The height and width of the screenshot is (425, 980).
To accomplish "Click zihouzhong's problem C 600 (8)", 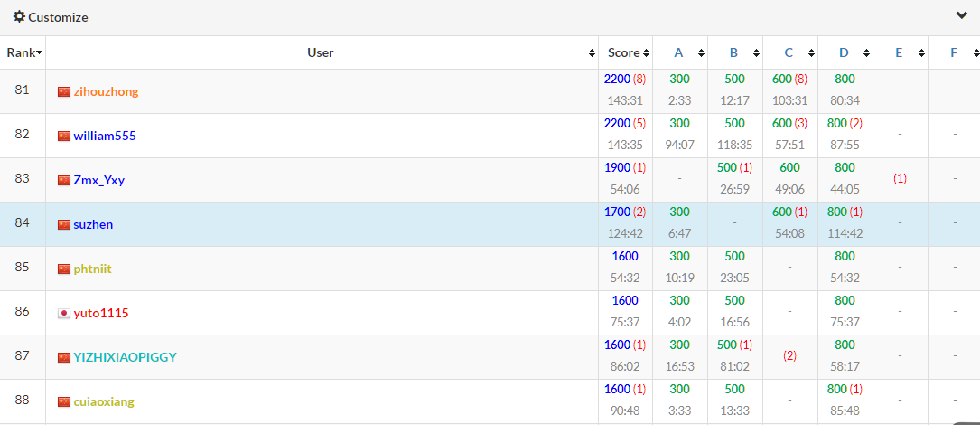I will [789, 80].
